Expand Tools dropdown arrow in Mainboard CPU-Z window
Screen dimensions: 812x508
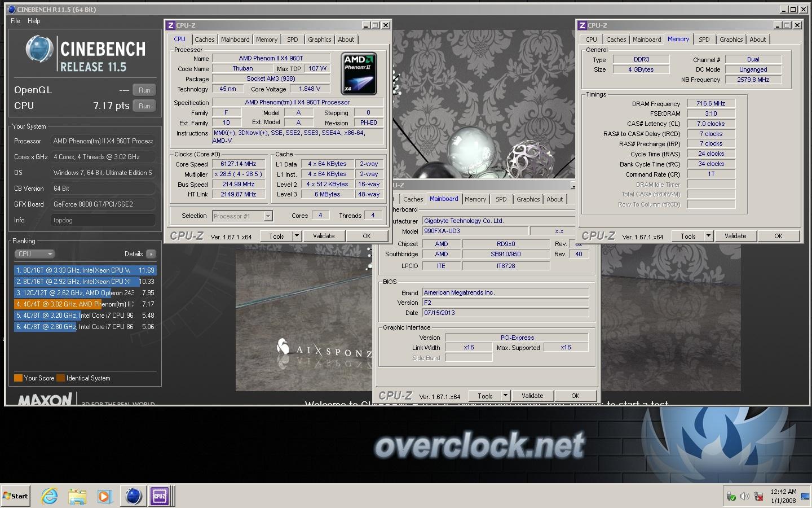[x=506, y=396]
